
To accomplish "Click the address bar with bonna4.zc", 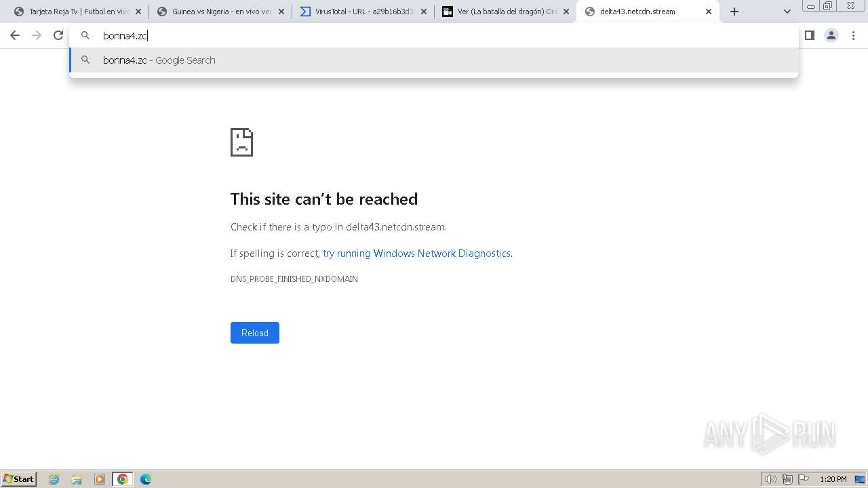I will [x=434, y=36].
